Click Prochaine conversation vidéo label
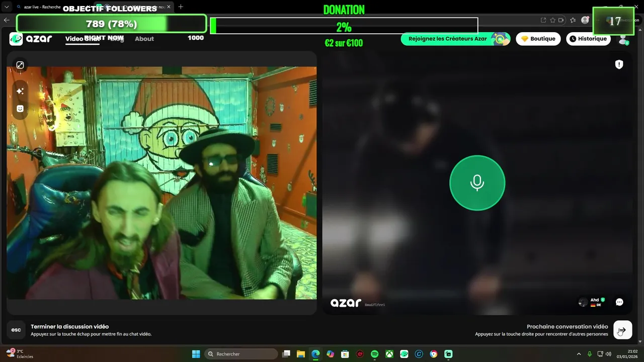 (x=567, y=327)
